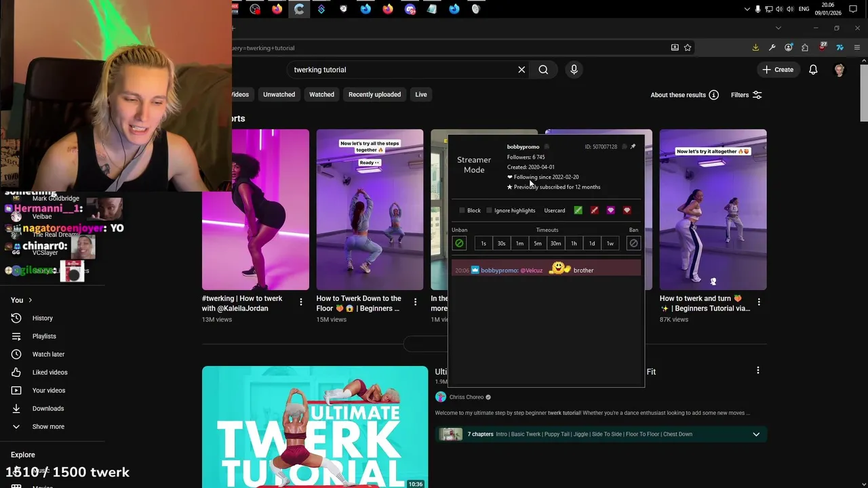
Task: Click the red sword unmod button
Action: pyautogui.click(x=594, y=210)
